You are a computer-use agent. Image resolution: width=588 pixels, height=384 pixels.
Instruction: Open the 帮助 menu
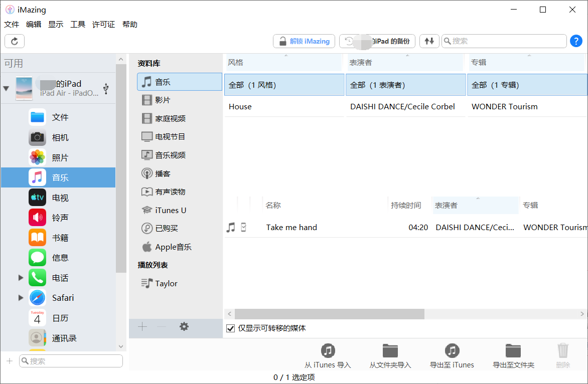coord(130,25)
